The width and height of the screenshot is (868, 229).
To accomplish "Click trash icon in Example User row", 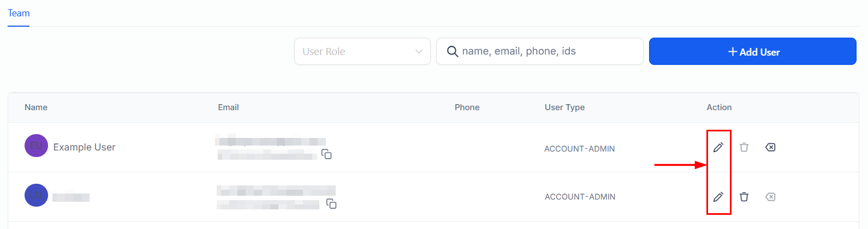I will (x=744, y=147).
